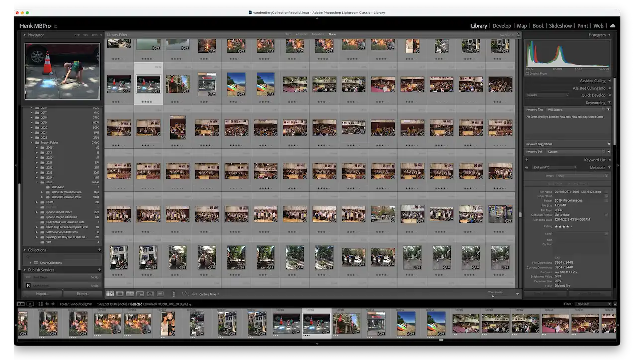This screenshot has width=634, height=364.
Task: Add a keyword with the Keyword List plus
Action: (x=527, y=160)
